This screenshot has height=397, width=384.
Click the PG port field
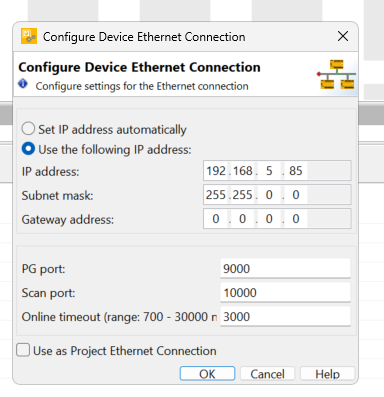point(285,268)
